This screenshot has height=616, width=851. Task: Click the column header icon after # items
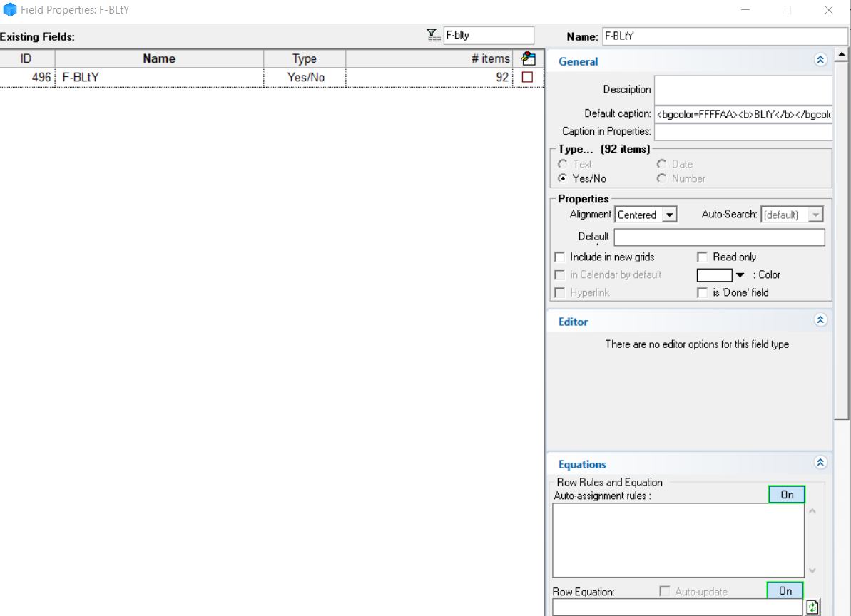coord(528,58)
